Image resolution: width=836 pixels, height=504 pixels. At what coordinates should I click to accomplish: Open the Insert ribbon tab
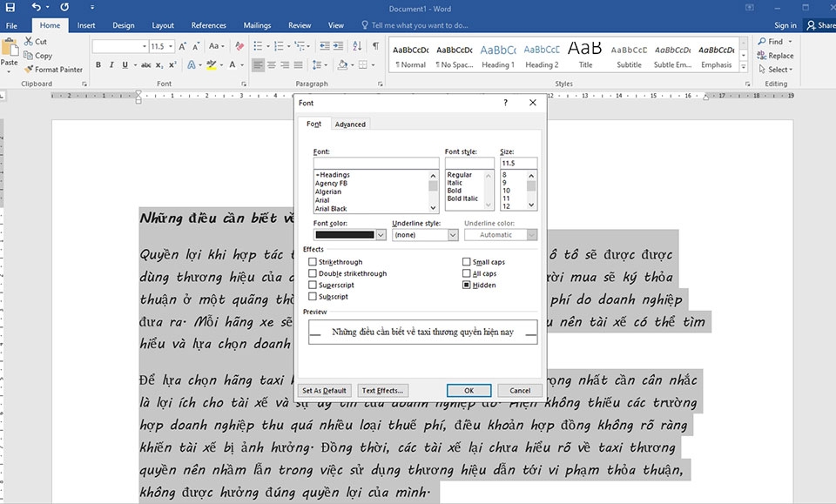pos(86,25)
